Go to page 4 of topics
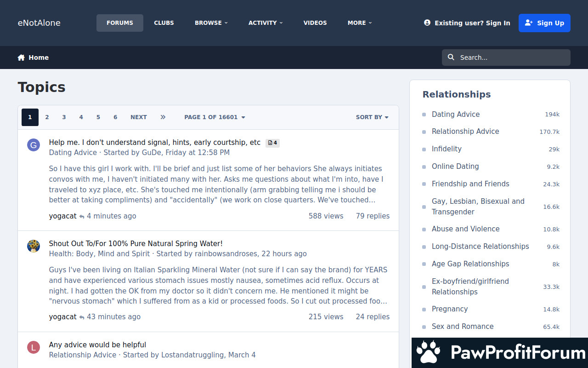Image resolution: width=588 pixels, height=368 pixels. tap(81, 117)
